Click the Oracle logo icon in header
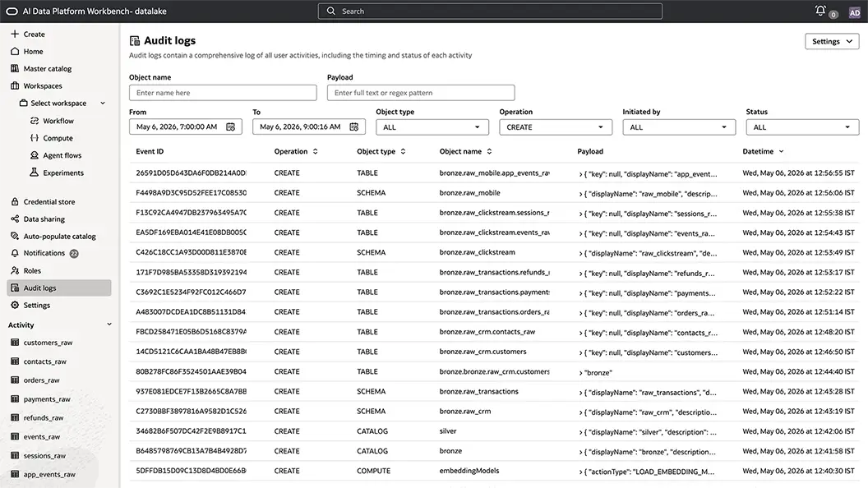 tap(12, 11)
